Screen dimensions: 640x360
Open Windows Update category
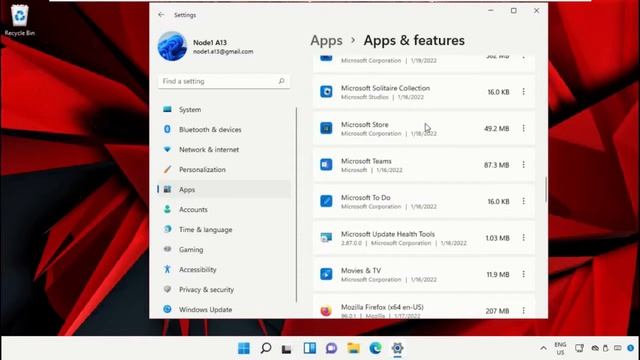pos(224,309)
